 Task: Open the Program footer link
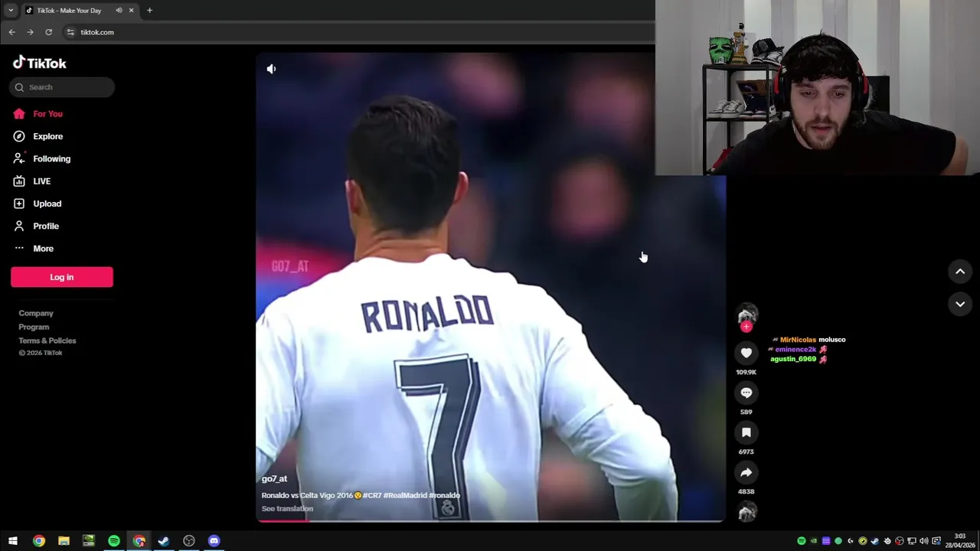[34, 327]
